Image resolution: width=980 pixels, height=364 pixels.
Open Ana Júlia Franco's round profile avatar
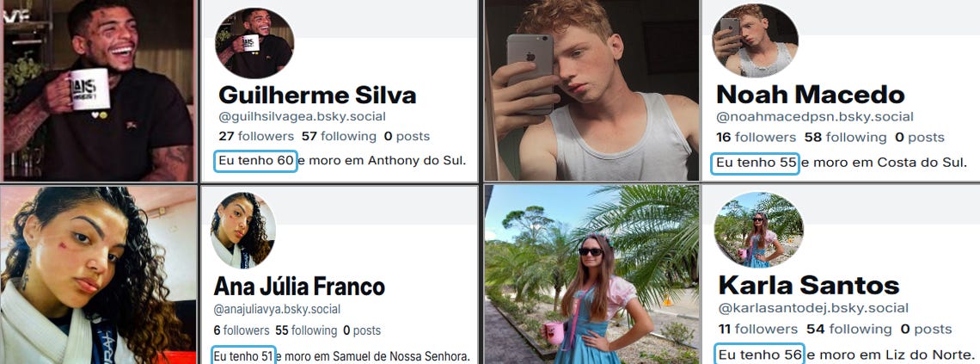pyautogui.click(x=243, y=230)
